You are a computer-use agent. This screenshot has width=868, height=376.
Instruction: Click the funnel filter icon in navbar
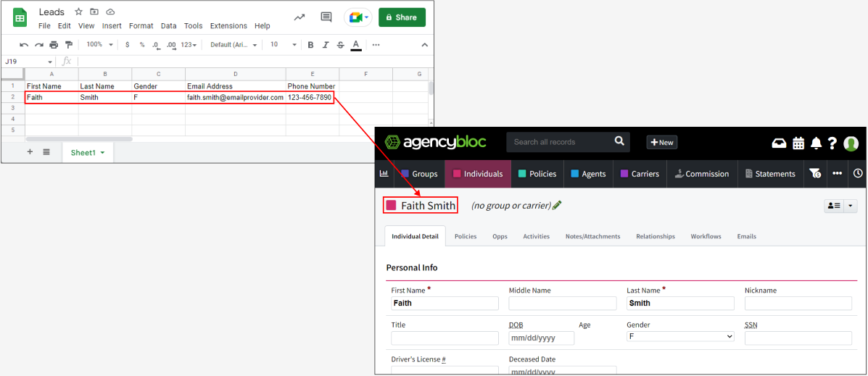[815, 174]
